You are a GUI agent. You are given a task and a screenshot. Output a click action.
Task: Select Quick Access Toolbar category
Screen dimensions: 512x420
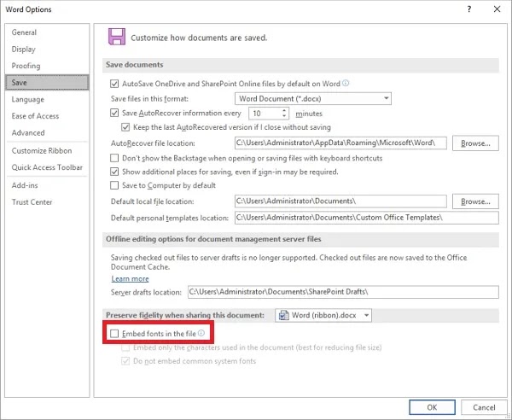[47, 167]
